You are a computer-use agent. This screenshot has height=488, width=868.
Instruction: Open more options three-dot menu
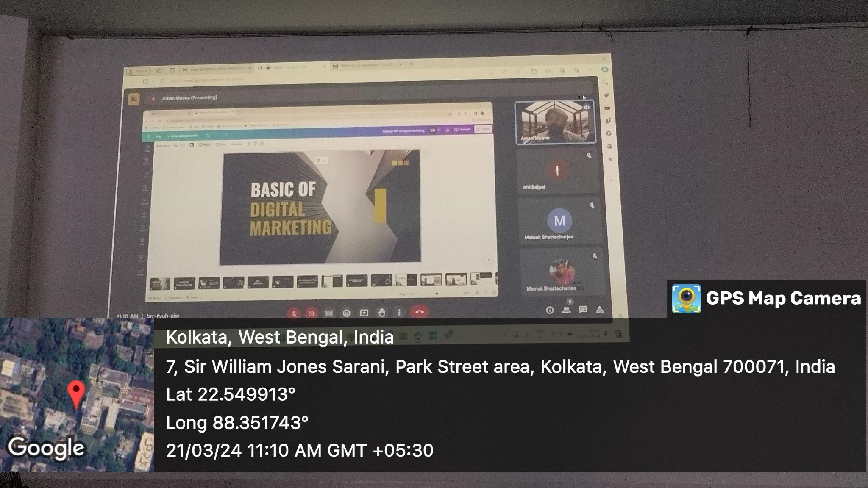[399, 313]
